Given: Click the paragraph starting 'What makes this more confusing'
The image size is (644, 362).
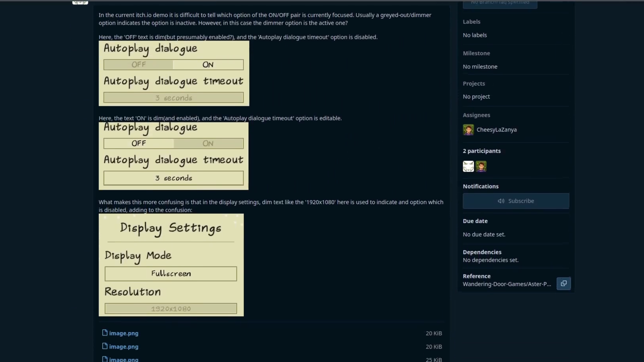Looking at the screenshot, I should point(271,206).
